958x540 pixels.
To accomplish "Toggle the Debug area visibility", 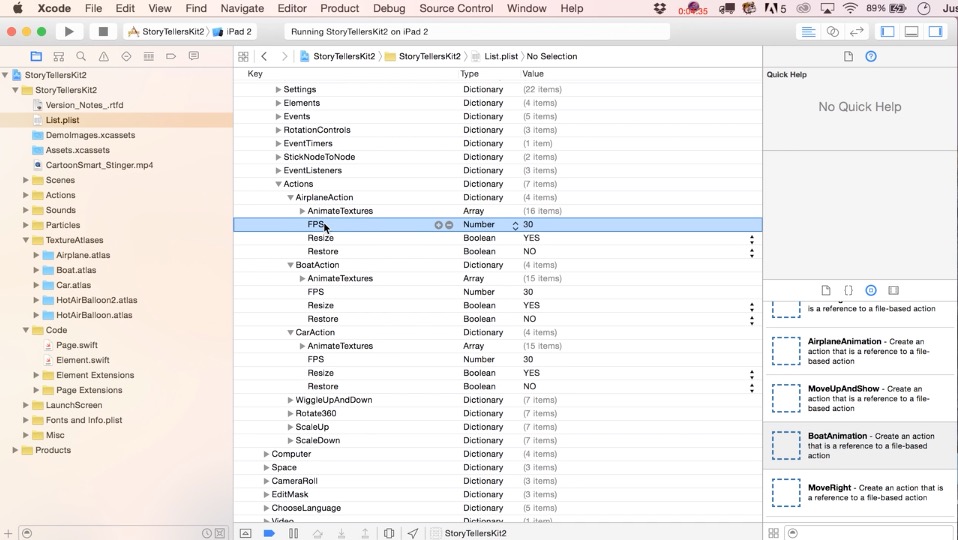I will (911, 32).
